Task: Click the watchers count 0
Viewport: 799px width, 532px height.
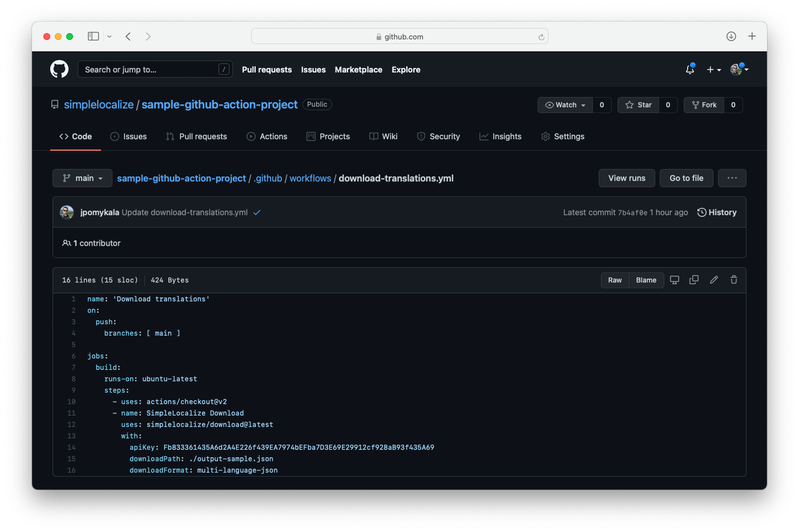Action: pos(602,105)
